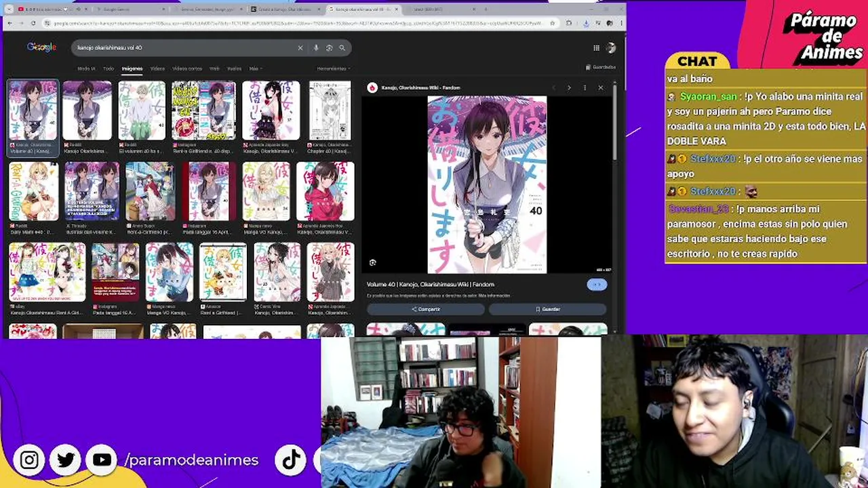
Task: Open a new browser tab
Action: (x=487, y=9)
